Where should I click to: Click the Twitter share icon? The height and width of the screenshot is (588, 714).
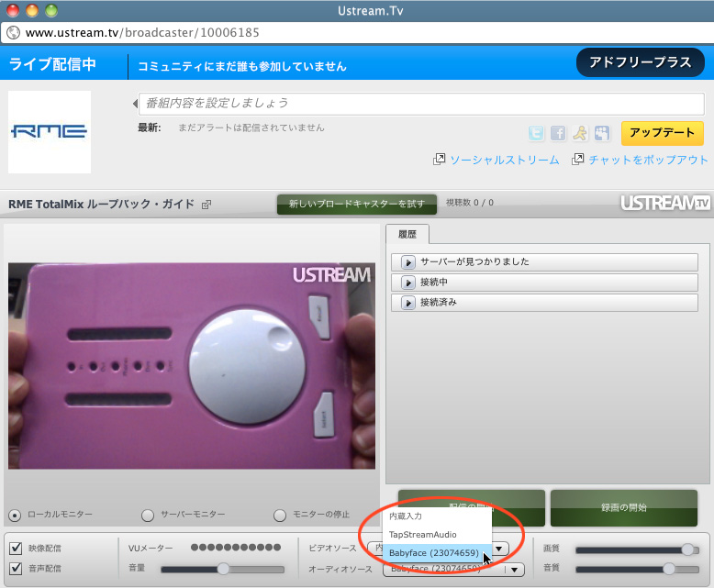coord(537,133)
